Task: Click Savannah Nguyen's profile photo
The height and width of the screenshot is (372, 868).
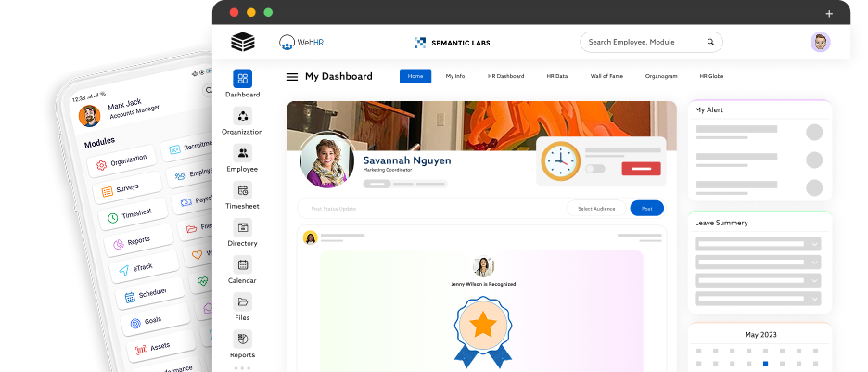Action: (x=327, y=160)
